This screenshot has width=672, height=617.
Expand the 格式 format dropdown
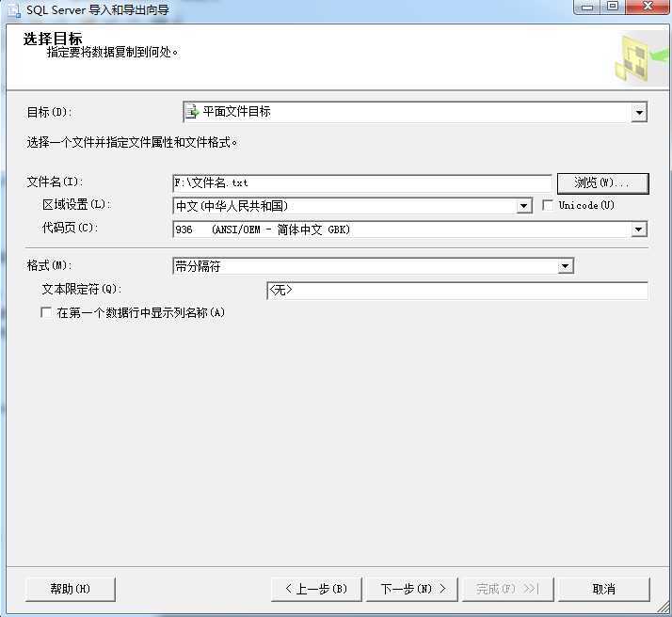(x=565, y=267)
